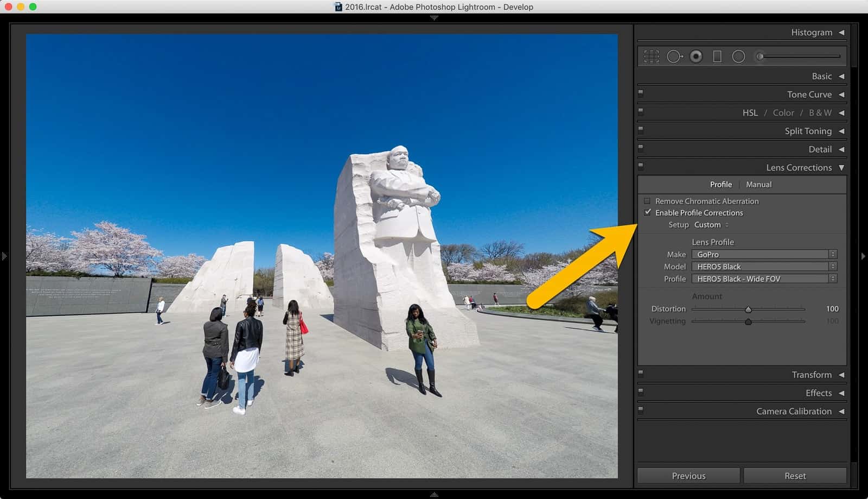Show the left panel via edge arrow

point(4,256)
